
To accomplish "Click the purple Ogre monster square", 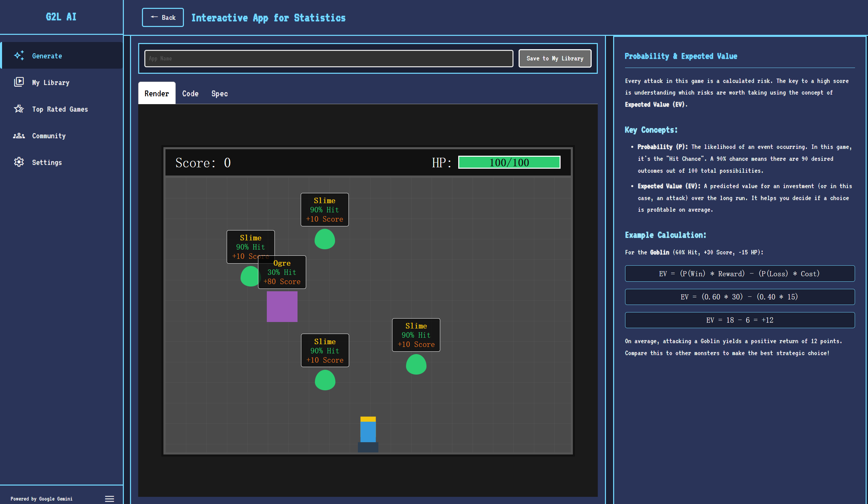I will [x=282, y=307].
